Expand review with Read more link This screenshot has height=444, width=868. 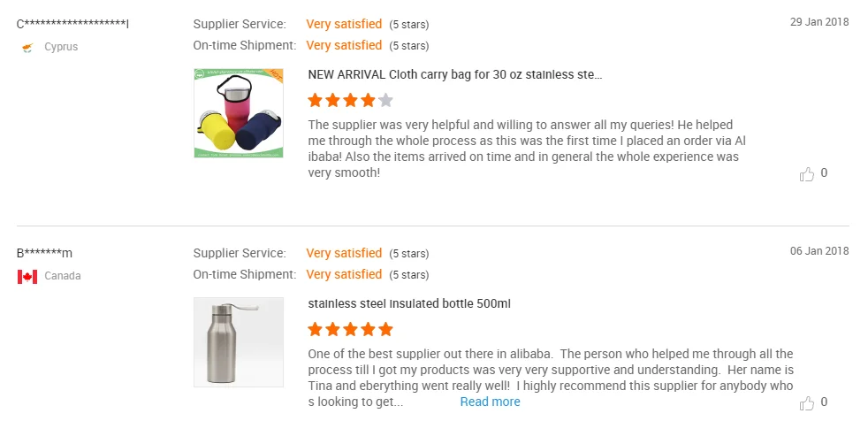point(490,402)
